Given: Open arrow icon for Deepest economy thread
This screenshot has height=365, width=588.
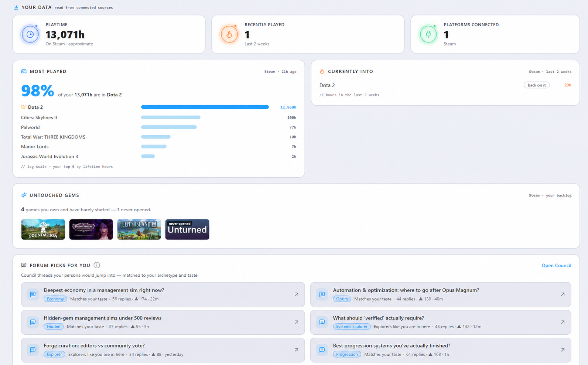Looking at the screenshot, I should [x=296, y=294].
